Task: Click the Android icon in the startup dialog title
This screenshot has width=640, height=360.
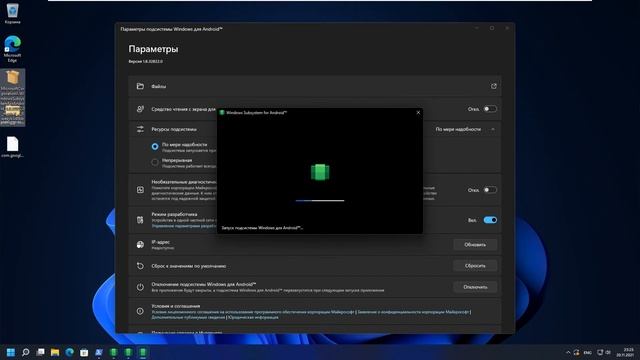Action: click(222, 112)
